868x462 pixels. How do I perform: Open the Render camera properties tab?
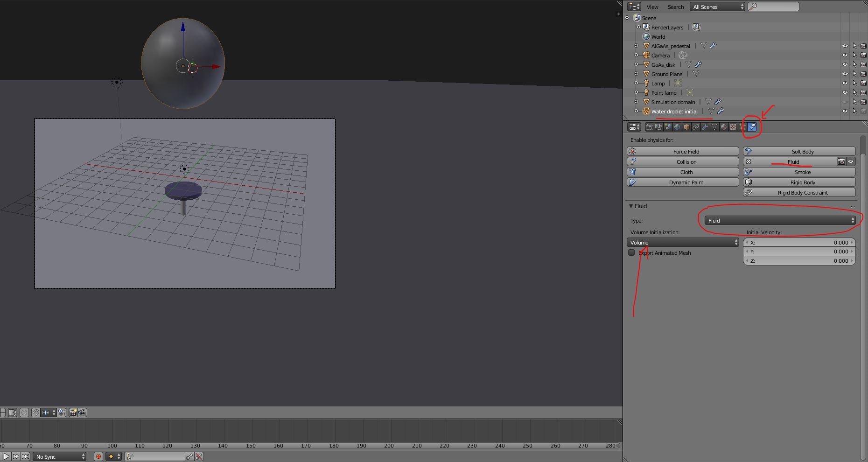[x=649, y=127]
